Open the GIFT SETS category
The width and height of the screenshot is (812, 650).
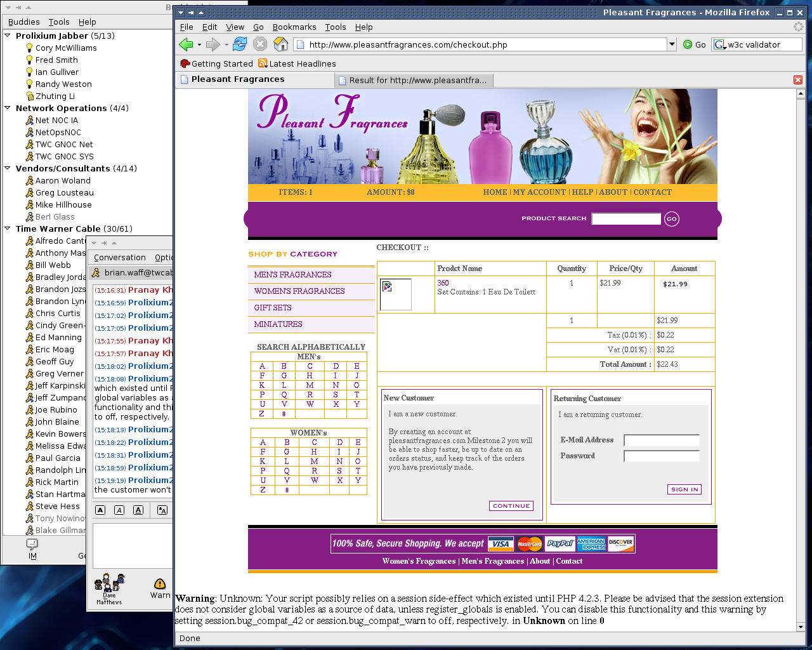pyautogui.click(x=273, y=308)
